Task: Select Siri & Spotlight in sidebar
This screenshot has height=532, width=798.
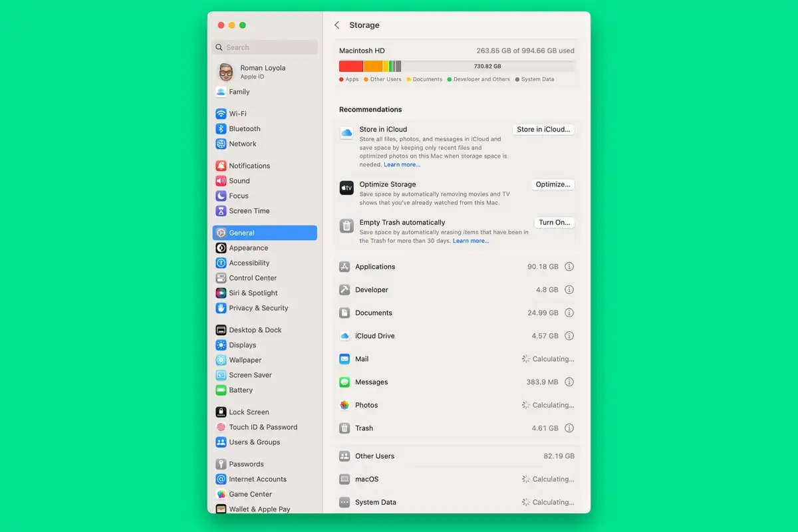Action: (265, 293)
